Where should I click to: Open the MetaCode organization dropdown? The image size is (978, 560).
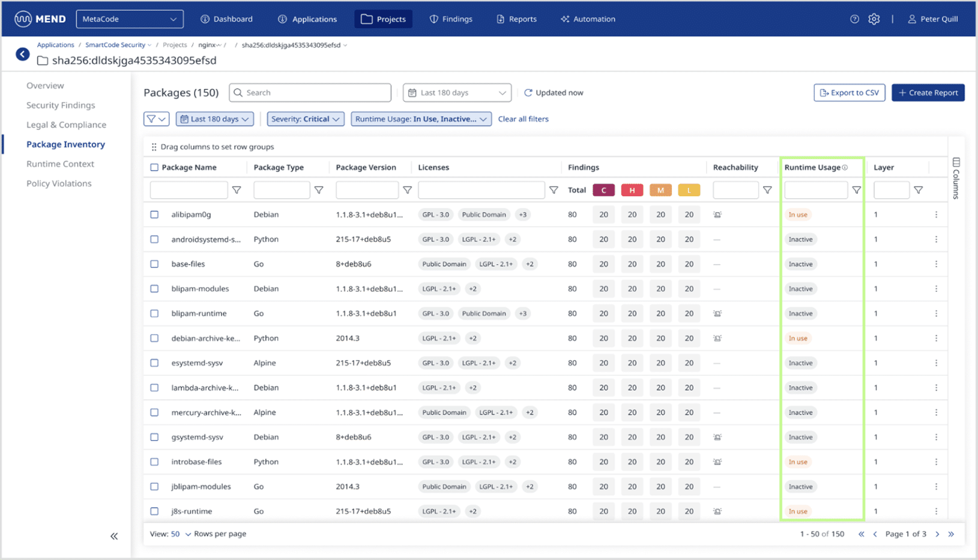(x=129, y=19)
